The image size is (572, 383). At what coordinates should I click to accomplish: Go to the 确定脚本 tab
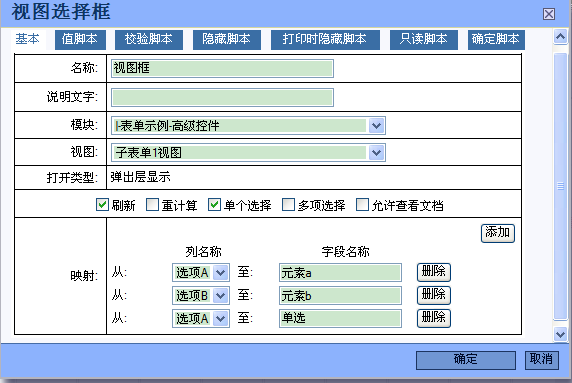tap(496, 39)
